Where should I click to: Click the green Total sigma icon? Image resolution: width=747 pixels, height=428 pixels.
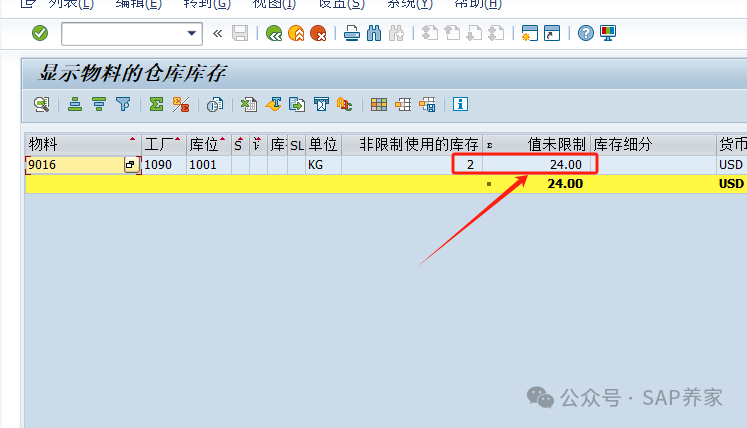[156, 104]
